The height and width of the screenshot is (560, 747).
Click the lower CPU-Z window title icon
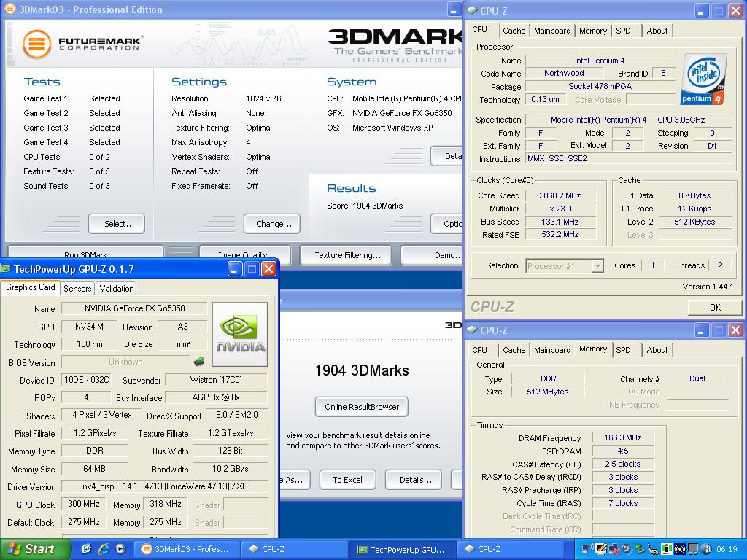tap(472, 330)
